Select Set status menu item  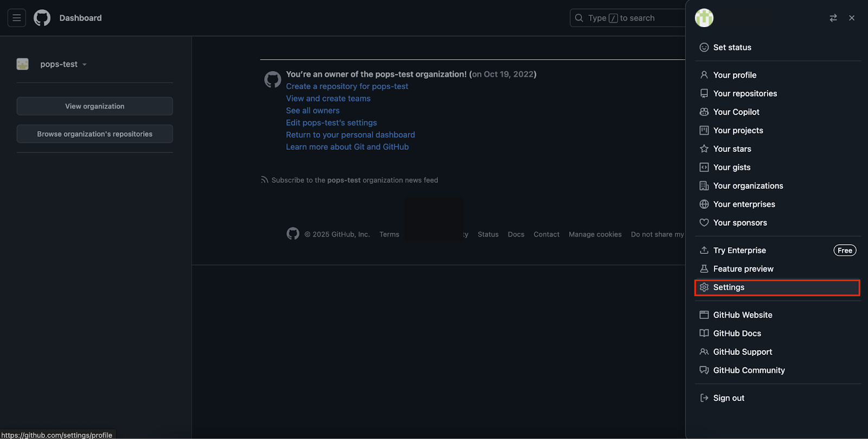(x=777, y=47)
